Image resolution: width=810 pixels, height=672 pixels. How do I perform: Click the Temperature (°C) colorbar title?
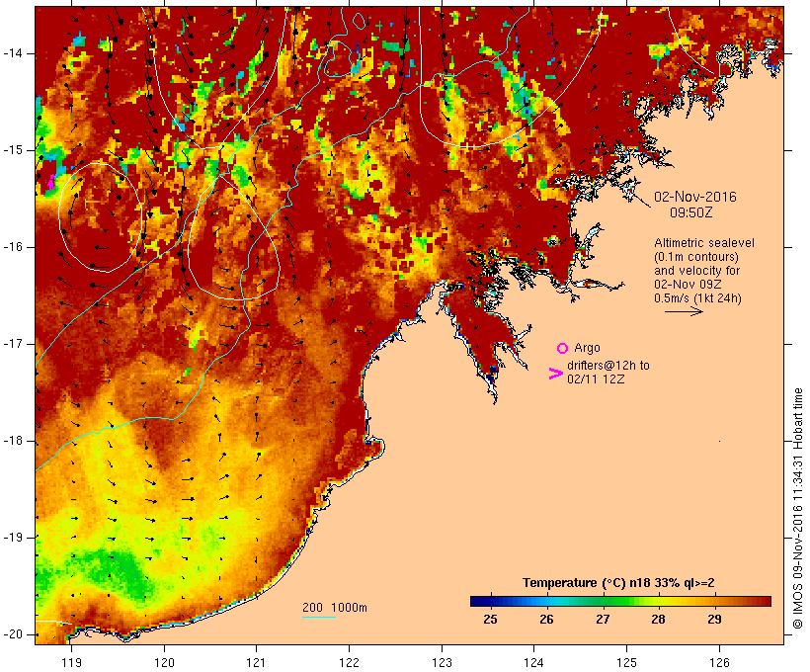pyautogui.click(x=618, y=583)
